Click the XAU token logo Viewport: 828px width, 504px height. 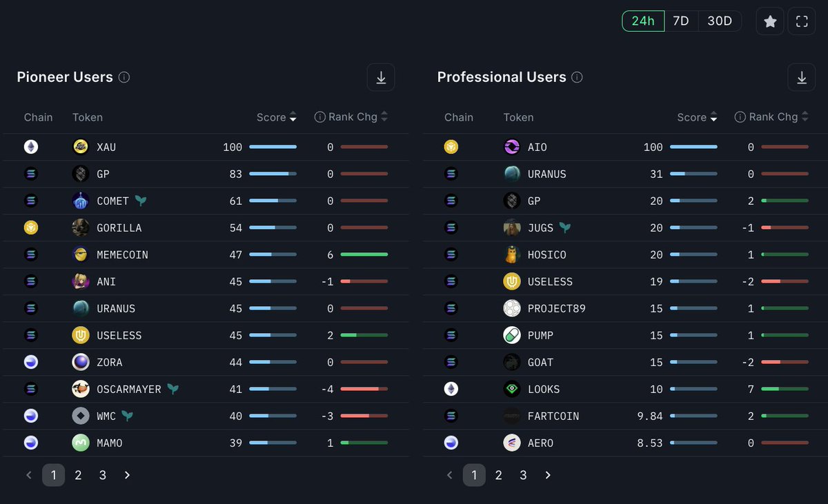(81, 147)
